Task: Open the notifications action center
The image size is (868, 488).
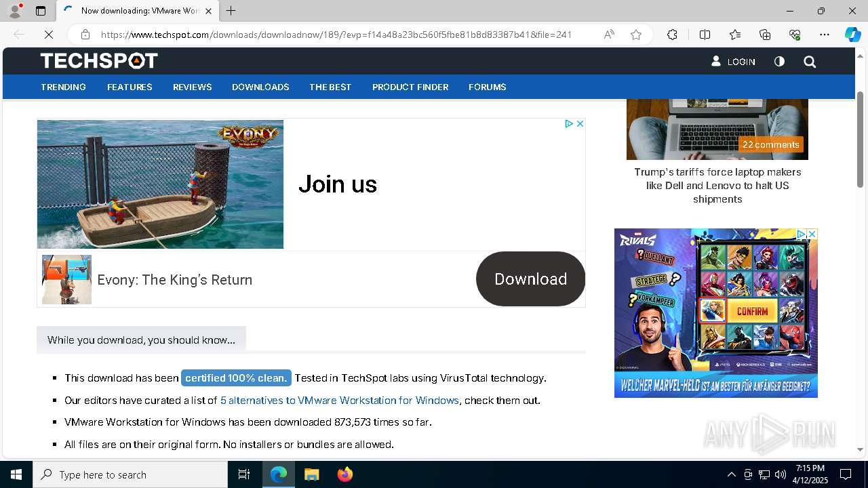Action: click(x=846, y=474)
